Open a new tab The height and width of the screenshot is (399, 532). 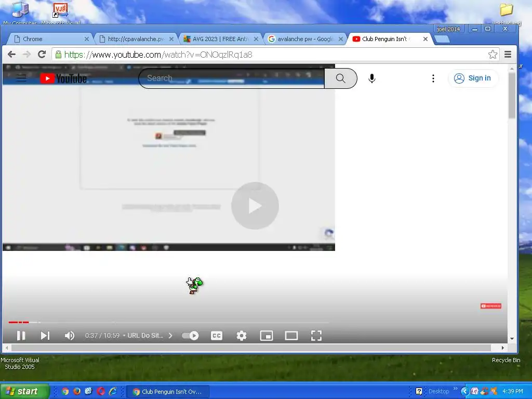442,39
